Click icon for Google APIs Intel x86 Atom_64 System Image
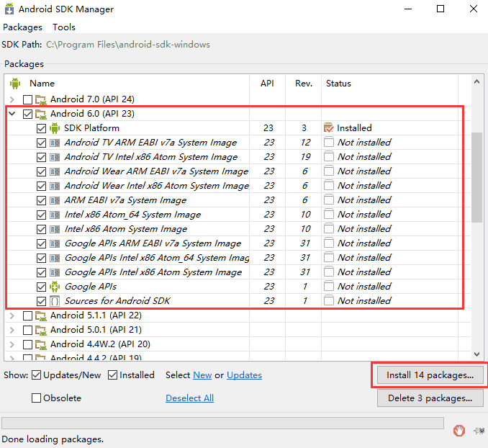Viewport: 488px width, 448px height. point(55,258)
